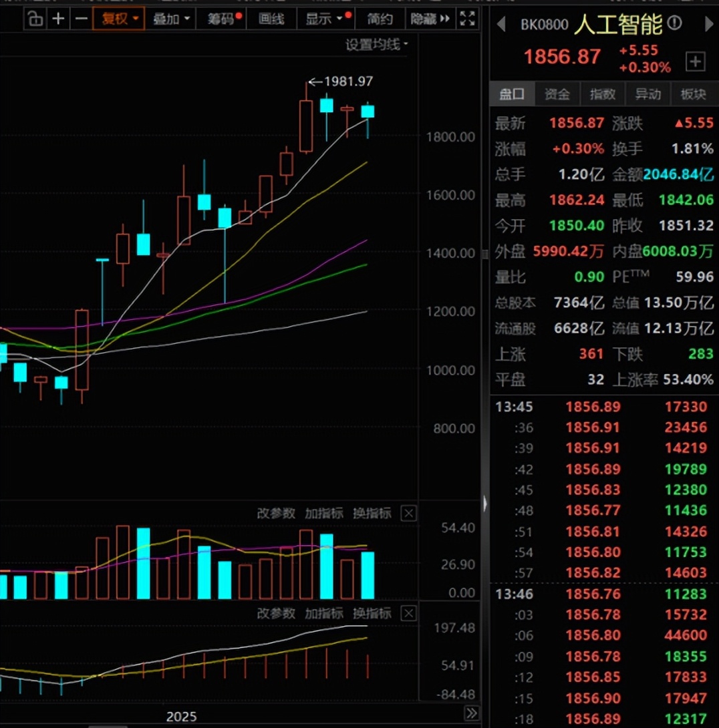Add to watchlist with the plus box icon

(696, 62)
